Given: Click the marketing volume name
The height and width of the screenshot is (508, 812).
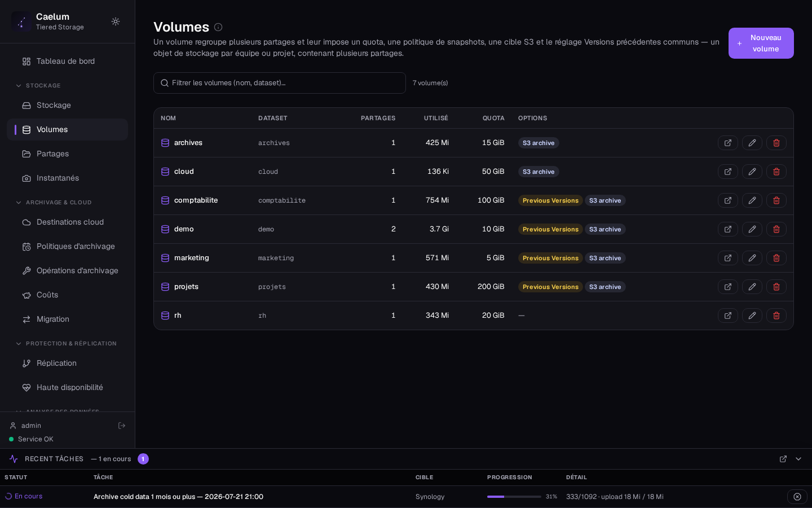Looking at the screenshot, I should (x=191, y=258).
